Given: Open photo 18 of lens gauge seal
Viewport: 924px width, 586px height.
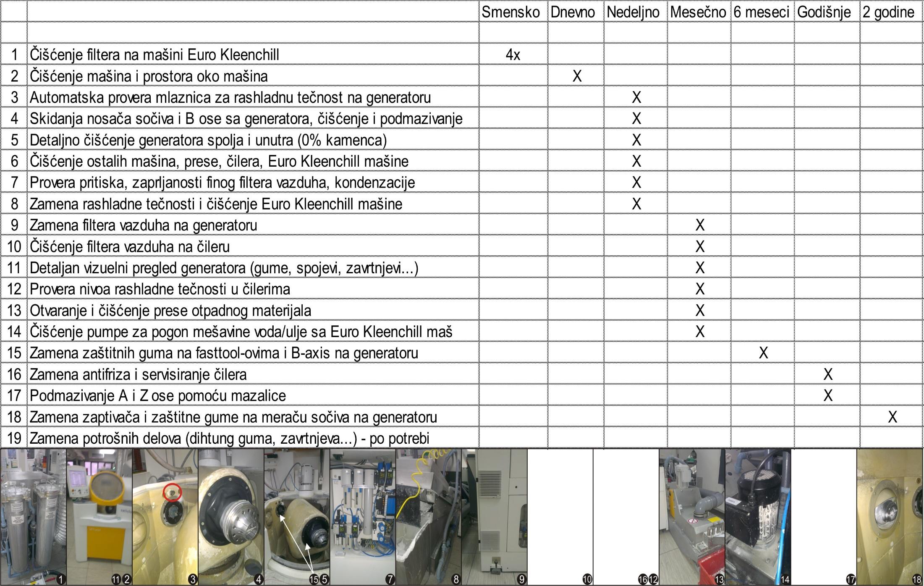Looking at the screenshot, I should coord(890,517).
